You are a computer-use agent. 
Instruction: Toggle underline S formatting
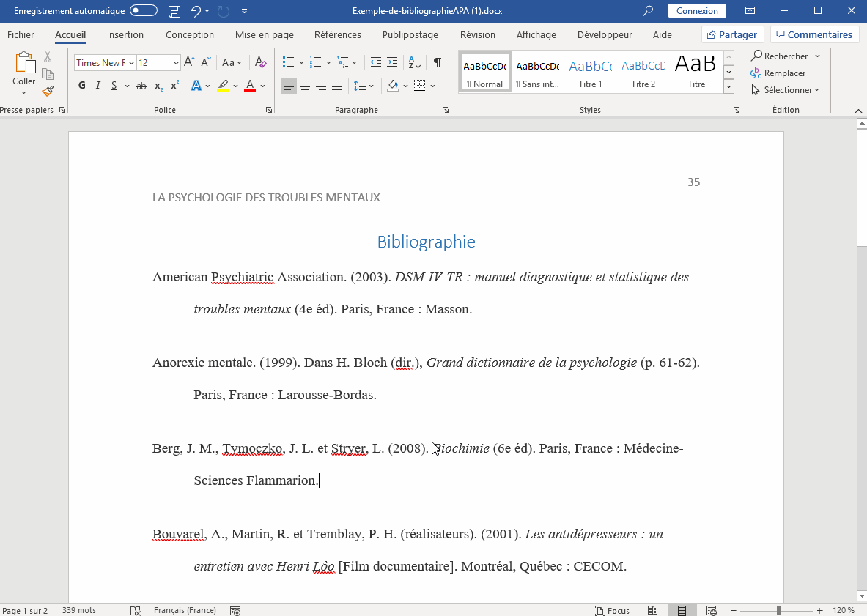click(114, 86)
